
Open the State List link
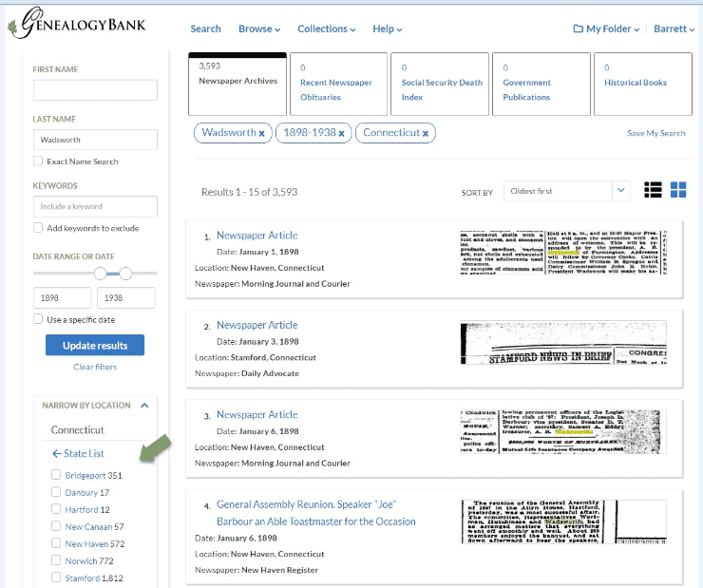[84, 453]
